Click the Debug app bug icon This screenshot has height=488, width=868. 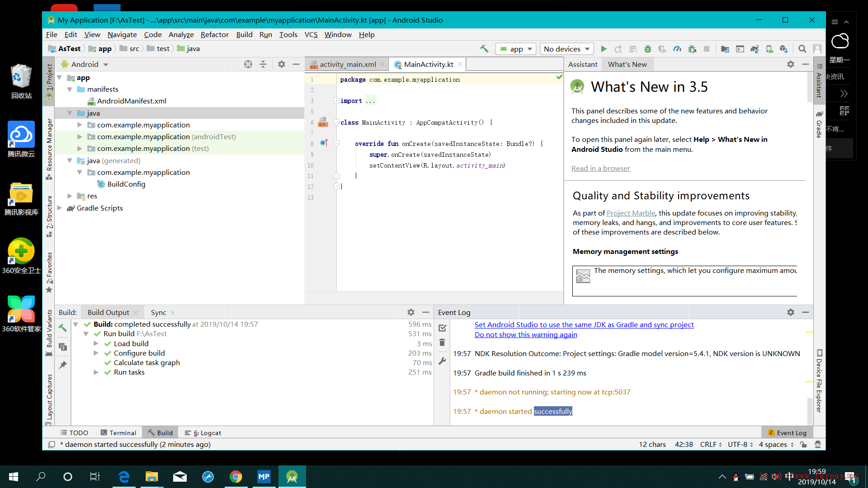click(x=648, y=49)
